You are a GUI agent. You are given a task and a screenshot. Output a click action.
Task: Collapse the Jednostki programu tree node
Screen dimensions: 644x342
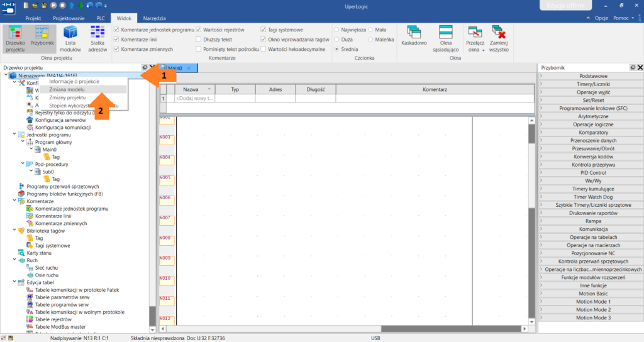click(14, 135)
